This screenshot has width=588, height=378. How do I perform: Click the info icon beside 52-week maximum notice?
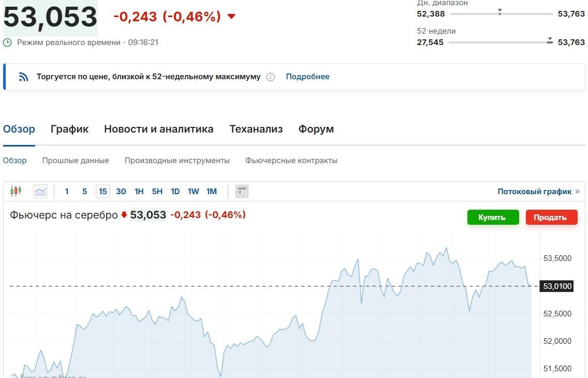pyautogui.click(x=270, y=77)
